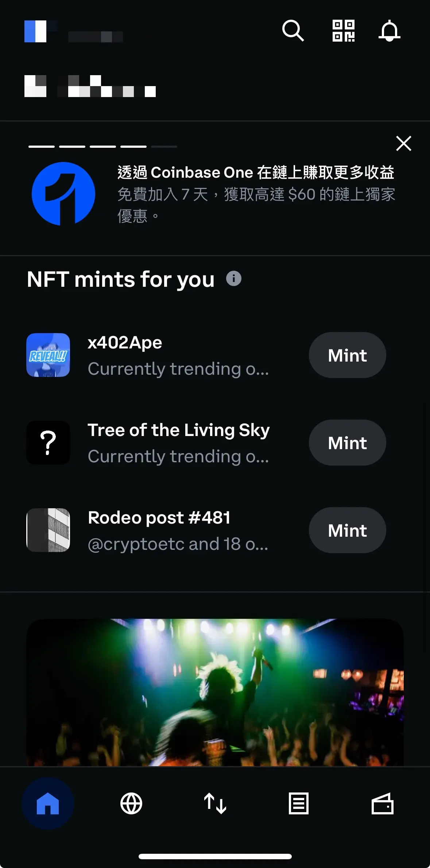
Task: Open the Rodeo post #481 thumbnail
Action: (x=48, y=530)
